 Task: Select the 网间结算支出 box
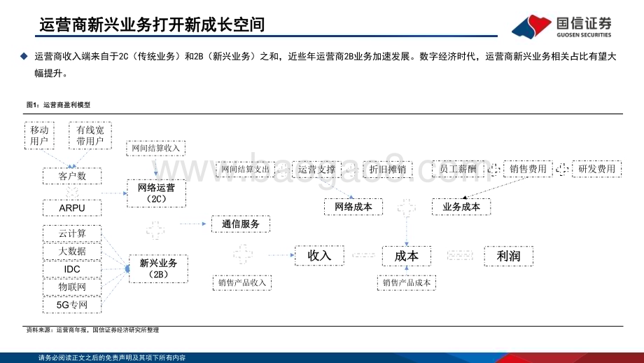[x=246, y=170]
